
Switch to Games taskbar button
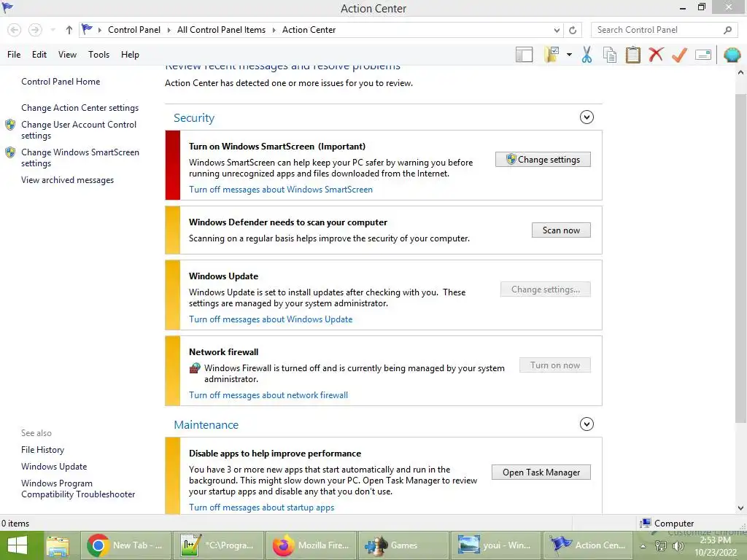pos(404,545)
